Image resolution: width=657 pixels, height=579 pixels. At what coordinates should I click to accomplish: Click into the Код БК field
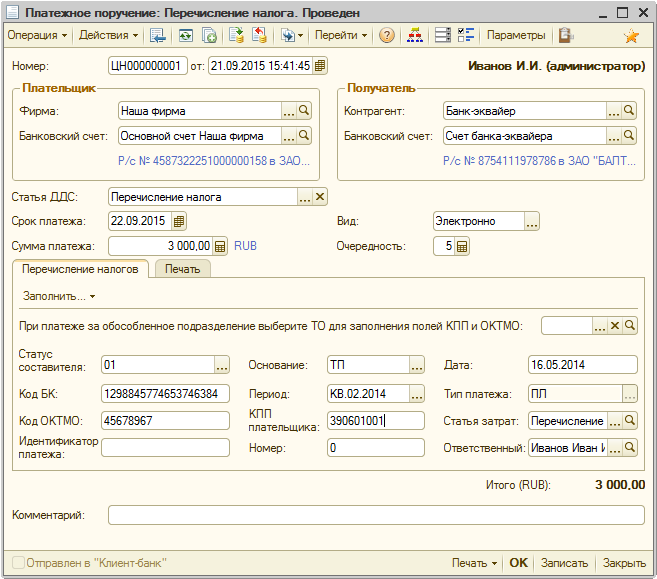[165, 394]
